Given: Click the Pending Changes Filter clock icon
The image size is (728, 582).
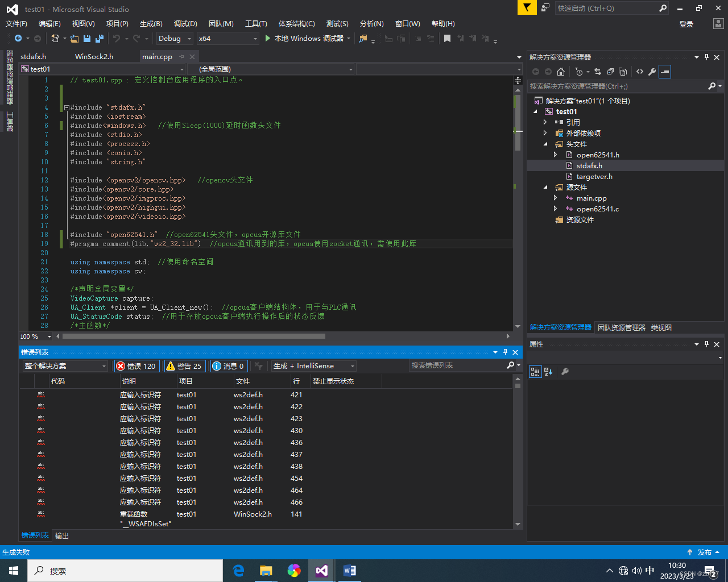Looking at the screenshot, I should coord(579,72).
